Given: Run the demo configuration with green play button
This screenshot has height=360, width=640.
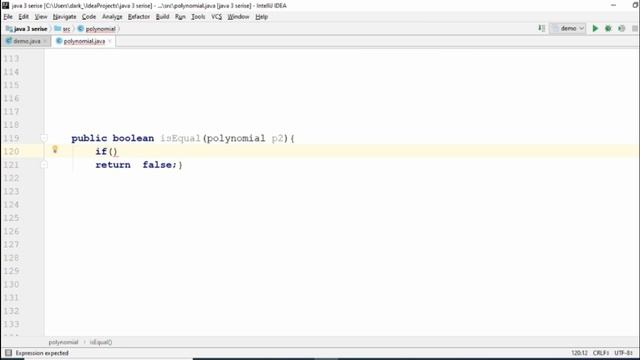Looking at the screenshot, I should (595, 29).
